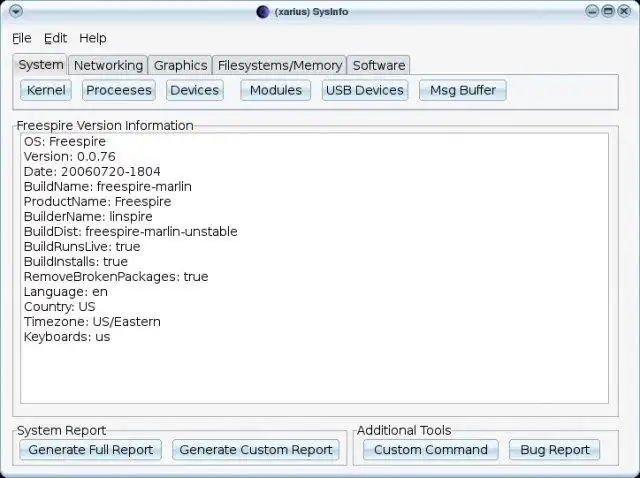
Task: Open the Help menu
Action: tap(93, 38)
